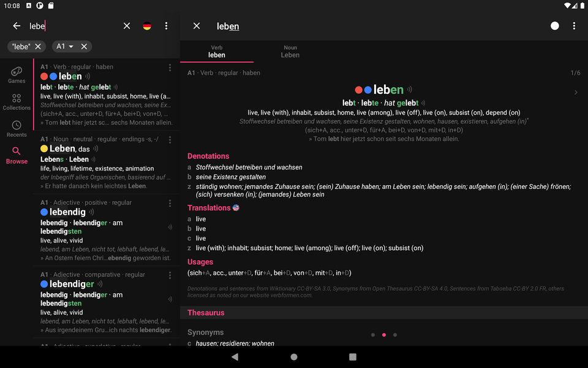Select the Browse magnifier icon
The image size is (588, 368).
click(17, 151)
